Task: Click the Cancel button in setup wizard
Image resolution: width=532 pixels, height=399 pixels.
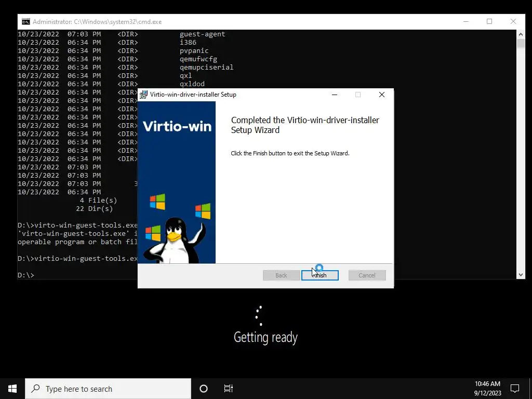Action: point(367,275)
